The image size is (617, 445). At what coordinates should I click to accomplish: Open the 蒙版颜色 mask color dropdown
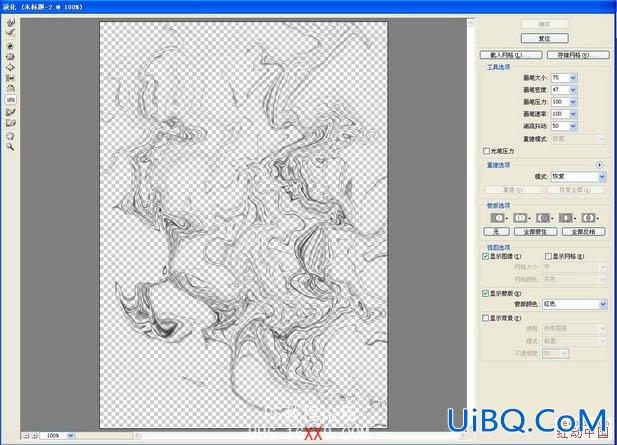tap(602, 304)
